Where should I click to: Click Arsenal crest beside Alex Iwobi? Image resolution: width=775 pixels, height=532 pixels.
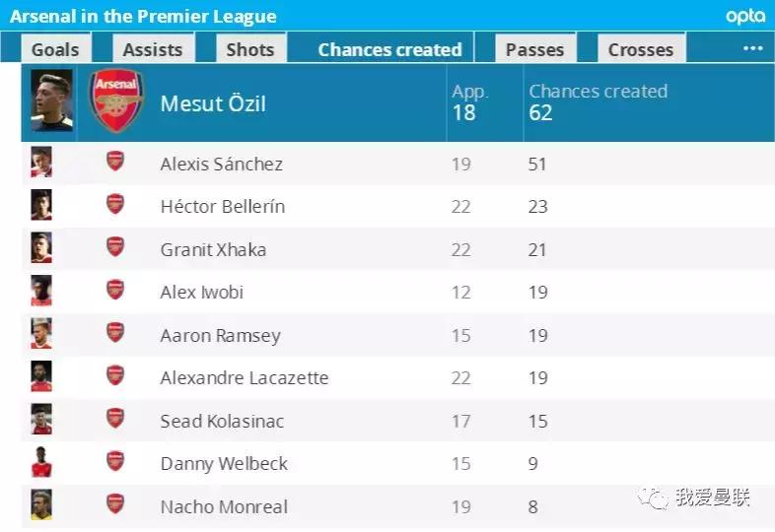point(115,292)
